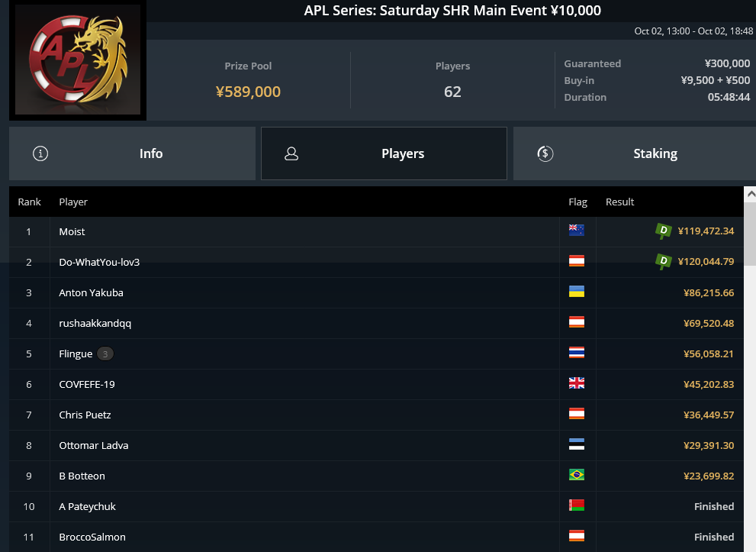
Task: Click the APL dragon logo thumbnail
Action: [78, 60]
